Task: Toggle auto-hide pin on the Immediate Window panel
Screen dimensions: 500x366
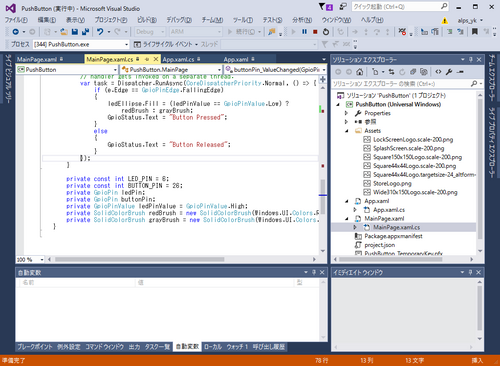Action: tap(470, 272)
